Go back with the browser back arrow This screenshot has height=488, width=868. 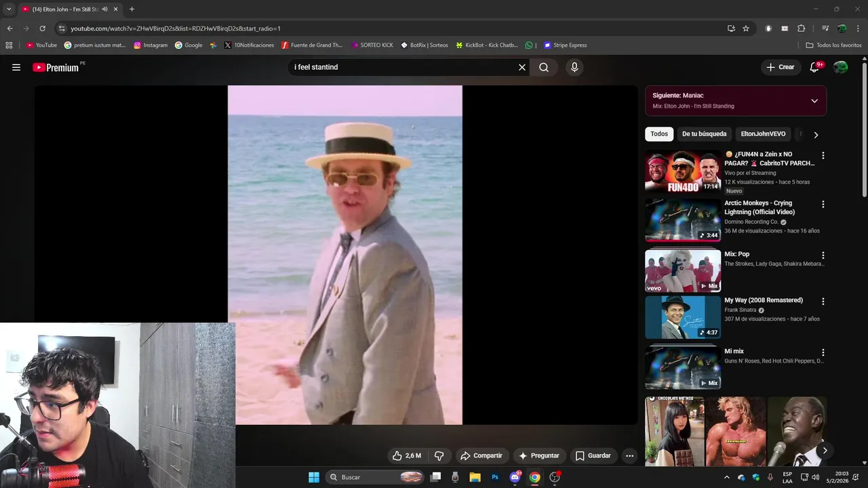click(9, 28)
